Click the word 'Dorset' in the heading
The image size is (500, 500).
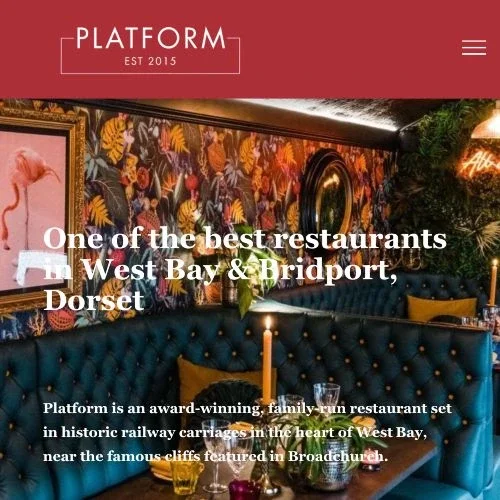click(x=94, y=301)
